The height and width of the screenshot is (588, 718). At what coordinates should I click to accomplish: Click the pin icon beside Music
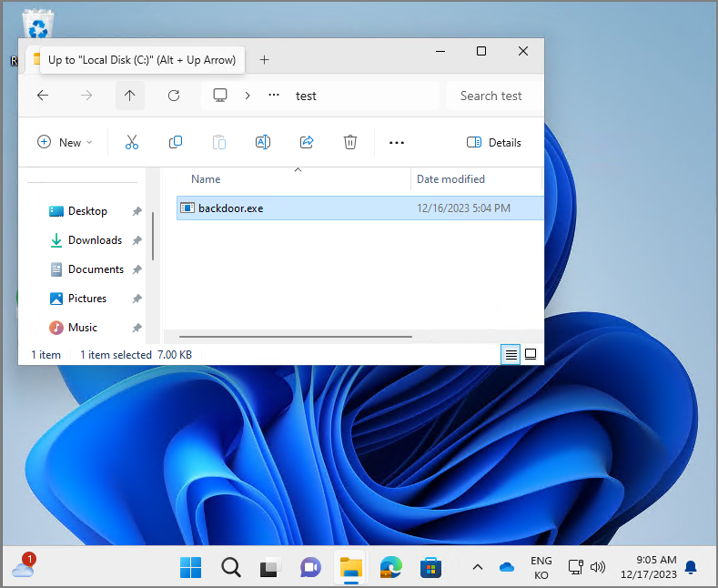point(137,328)
